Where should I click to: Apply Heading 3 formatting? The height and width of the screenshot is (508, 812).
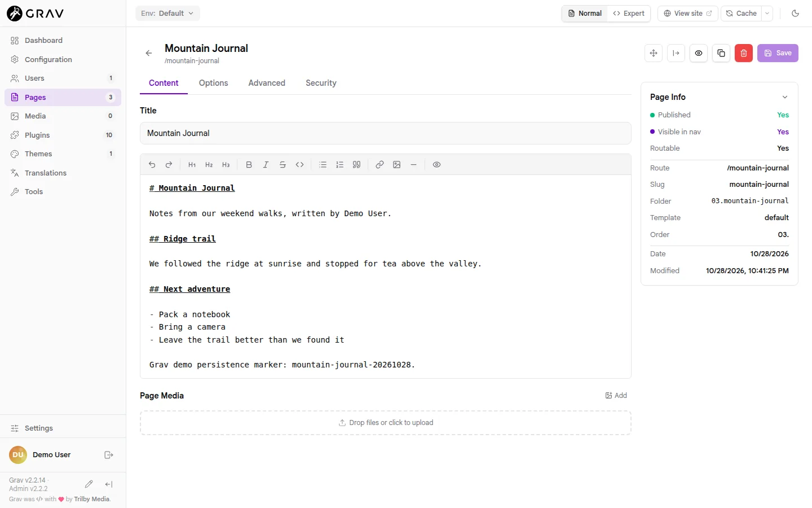[x=226, y=165]
